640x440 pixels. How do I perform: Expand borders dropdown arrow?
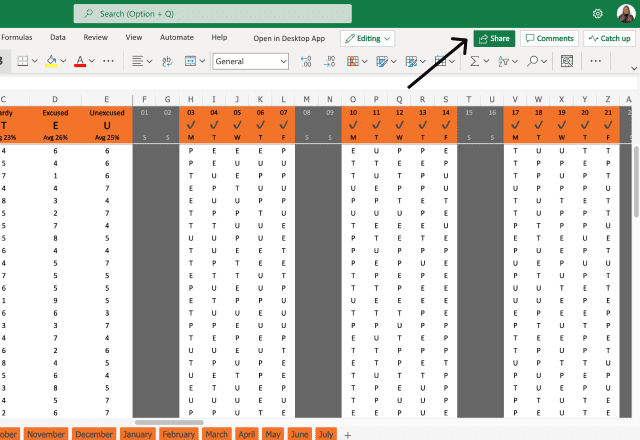[35, 61]
